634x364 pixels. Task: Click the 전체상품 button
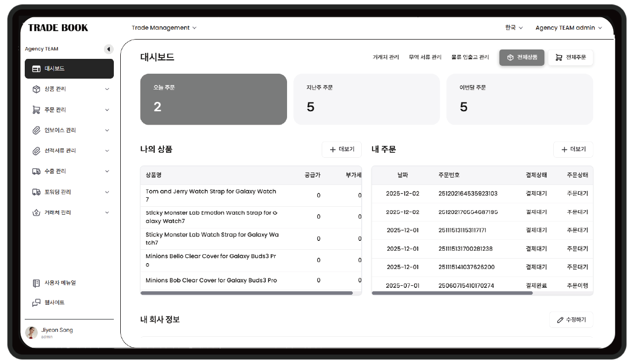point(522,57)
